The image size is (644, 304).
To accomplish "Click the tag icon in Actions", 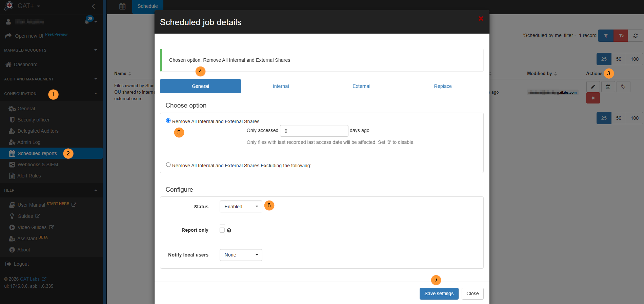I will tap(623, 87).
